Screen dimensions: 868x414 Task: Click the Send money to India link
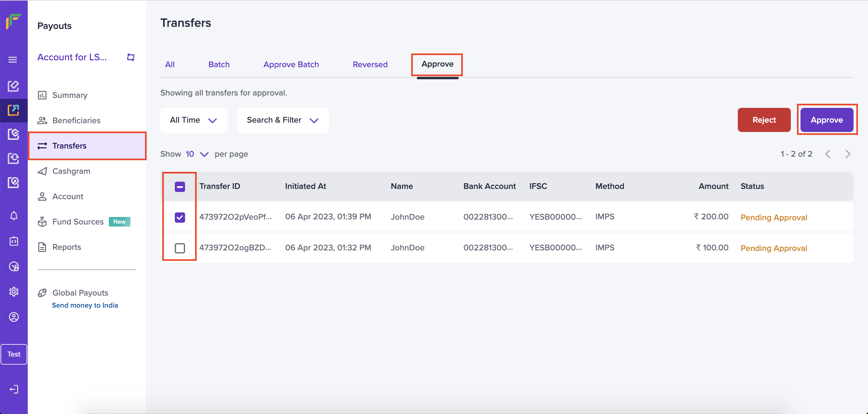pyautogui.click(x=85, y=306)
